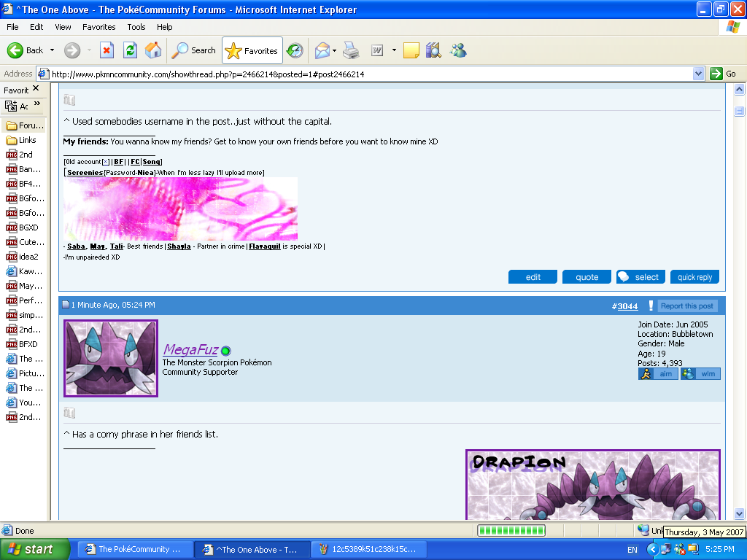Expand hidden tray icons arrow
The height and width of the screenshot is (560, 747).
click(652, 550)
